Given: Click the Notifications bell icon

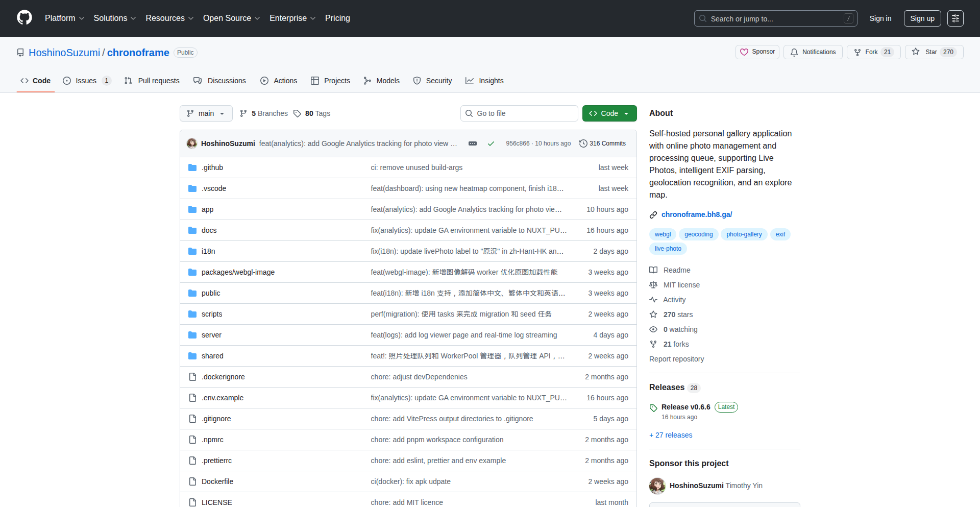Looking at the screenshot, I should click(x=794, y=52).
